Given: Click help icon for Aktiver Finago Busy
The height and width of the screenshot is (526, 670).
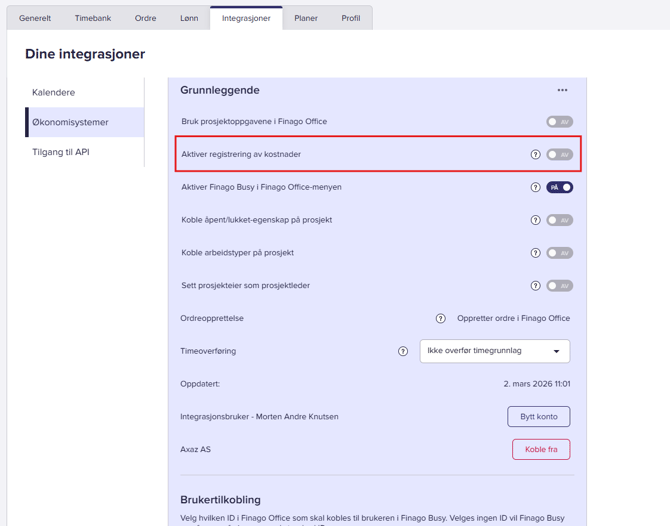Looking at the screenshot, I should 535,187.
